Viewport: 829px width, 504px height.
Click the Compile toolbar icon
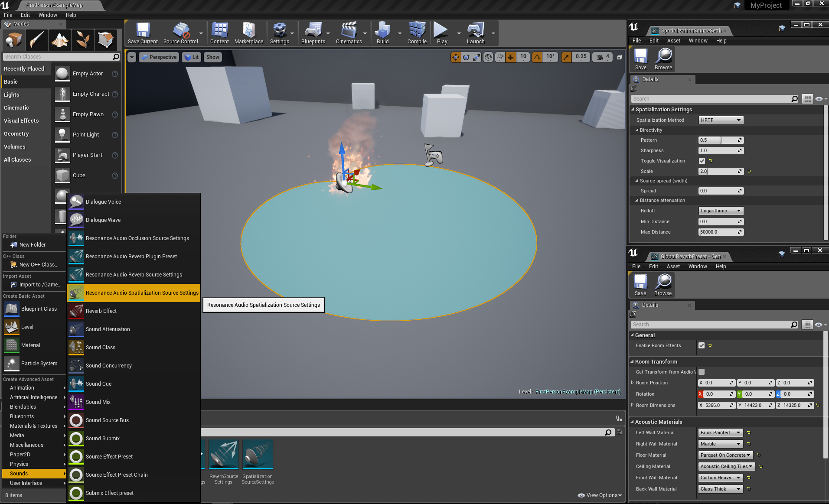tap(417, 33)
